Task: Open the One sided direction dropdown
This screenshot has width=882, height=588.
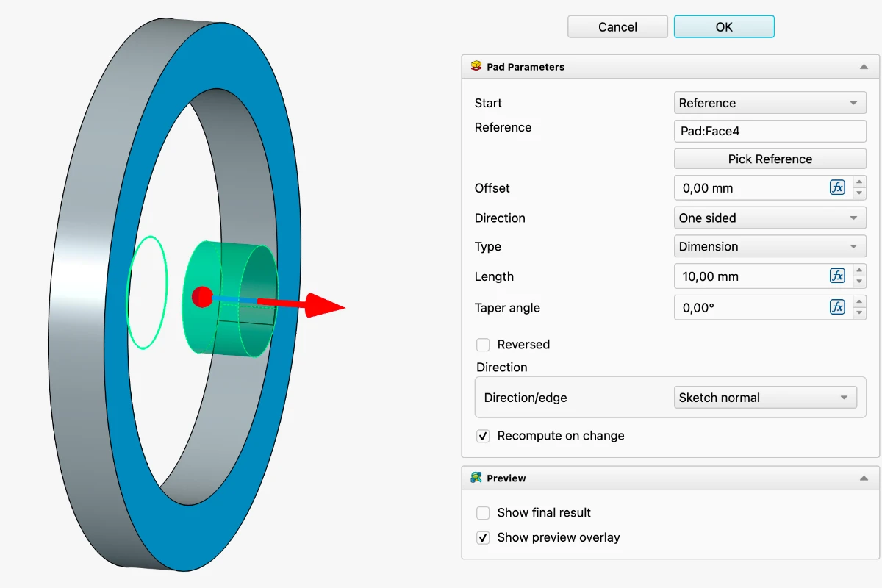Action: pyautogui.click(x=770, y=218)
